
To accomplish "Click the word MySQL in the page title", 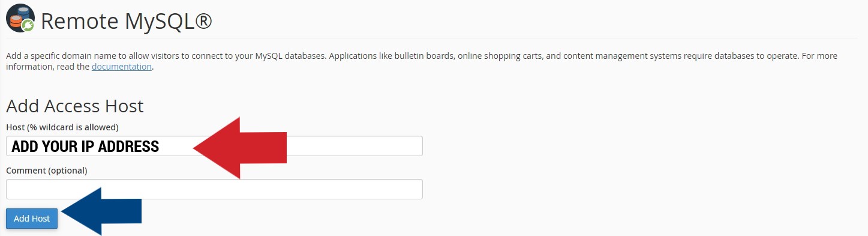I will [x=158, y=22].
